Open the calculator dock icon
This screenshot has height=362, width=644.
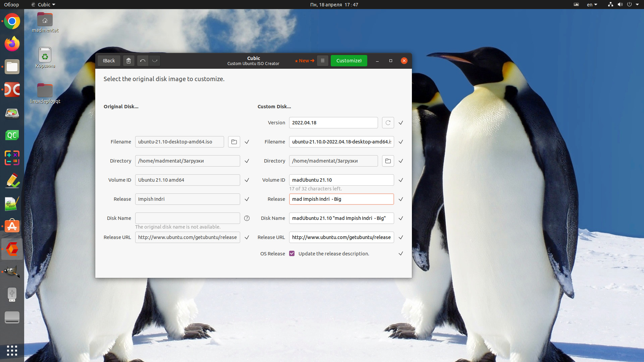coord(12,158)
